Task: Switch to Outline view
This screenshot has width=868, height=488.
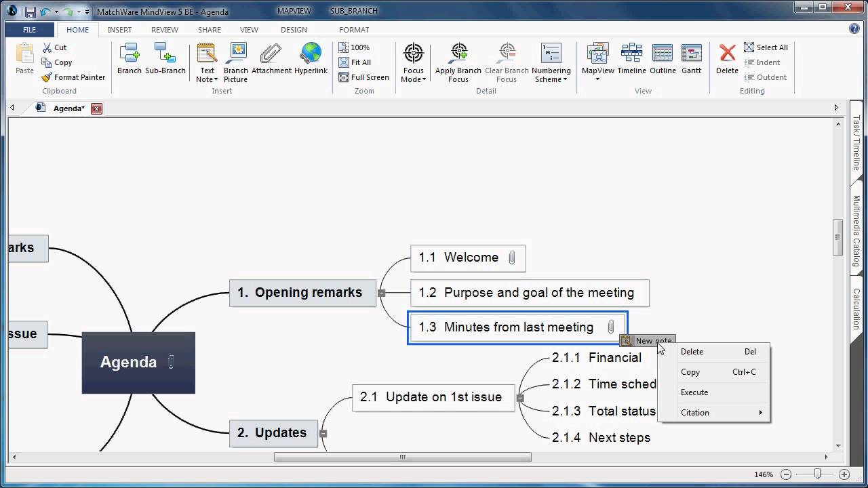Action: tap(663, 58)
